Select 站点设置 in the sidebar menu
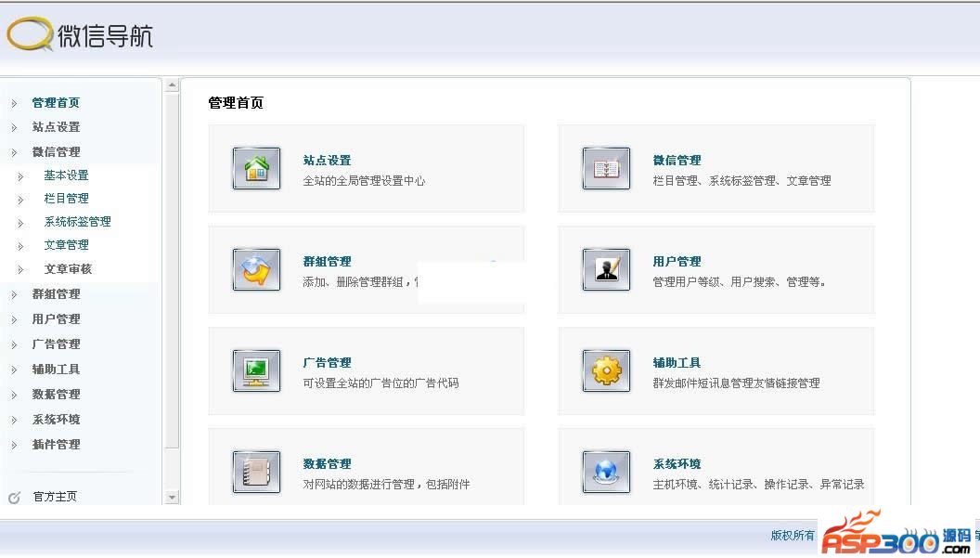Viewport: 980px width, 558px height. pyautogui.click(x=56, y=127)
